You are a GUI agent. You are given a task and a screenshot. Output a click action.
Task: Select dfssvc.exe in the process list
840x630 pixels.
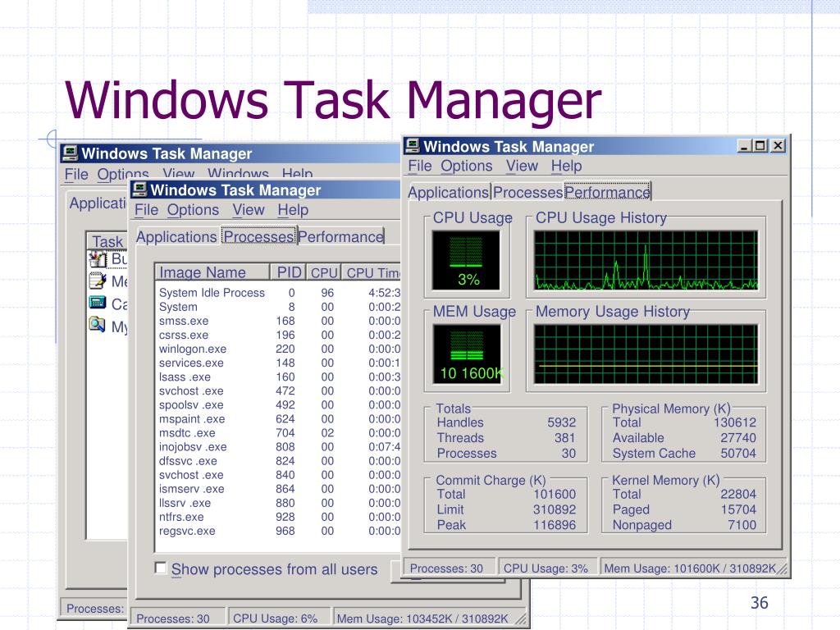click(x=279, y=461)
